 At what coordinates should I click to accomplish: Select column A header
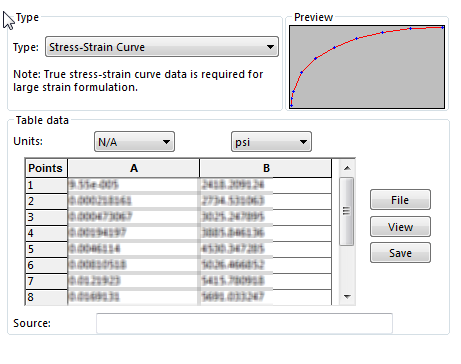(134, 168)
